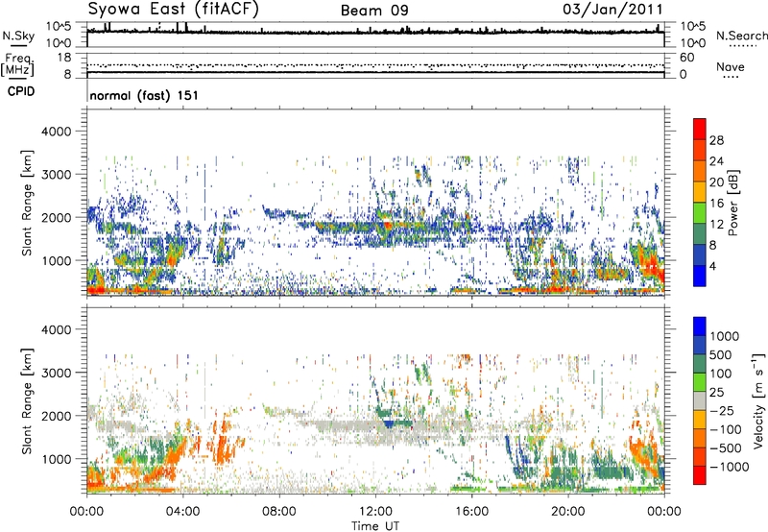Click 'normal (fast) 151' text
768x532 pixels.
[144, 95]
